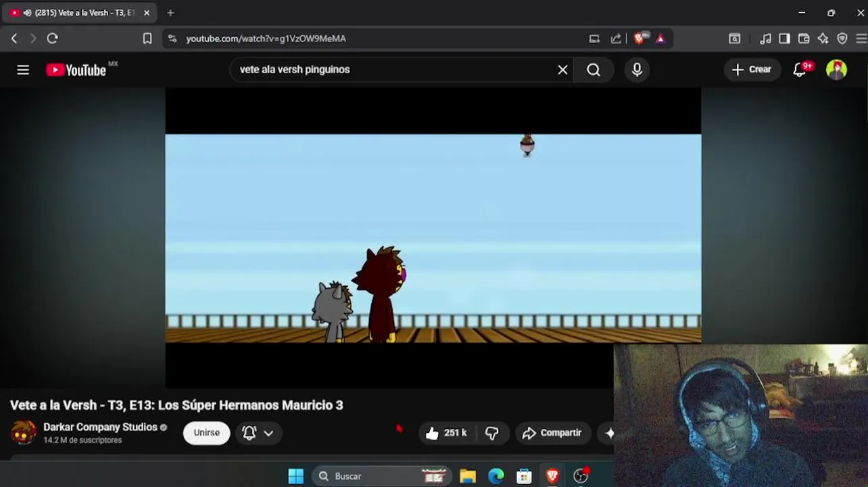View site information icon in address bar

click(x=172, y=39)
